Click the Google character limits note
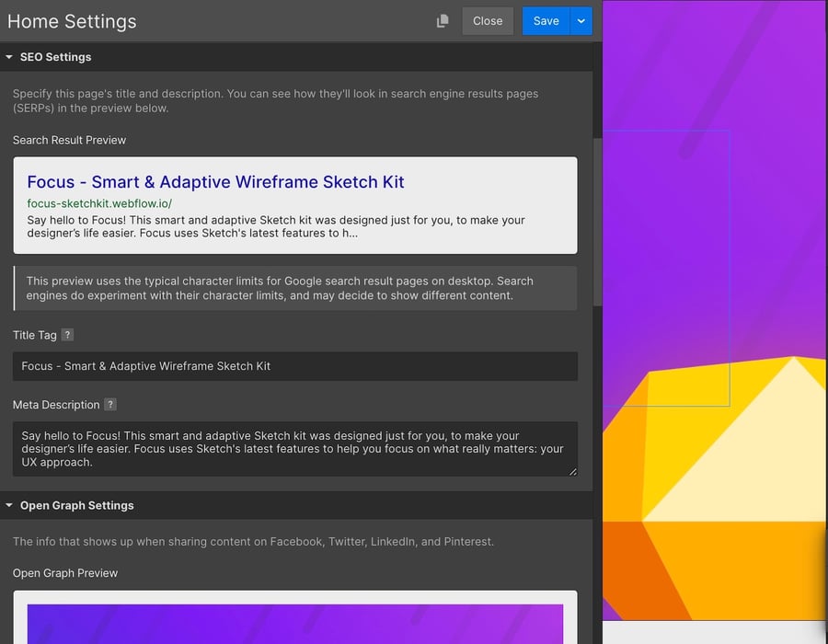The width and height of the screenshot is (828, 644). [x=295, y=288]
